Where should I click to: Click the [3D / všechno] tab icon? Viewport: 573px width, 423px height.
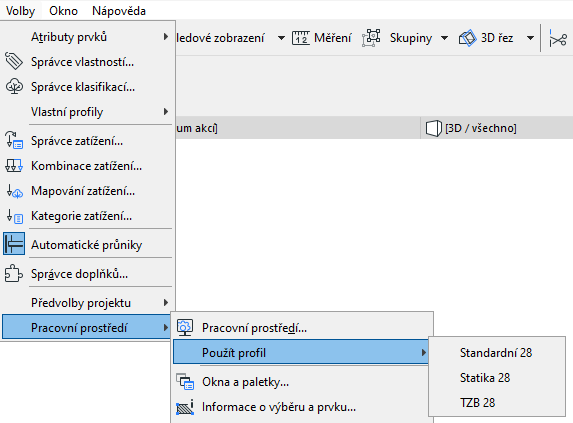click(x=434, y=129)
